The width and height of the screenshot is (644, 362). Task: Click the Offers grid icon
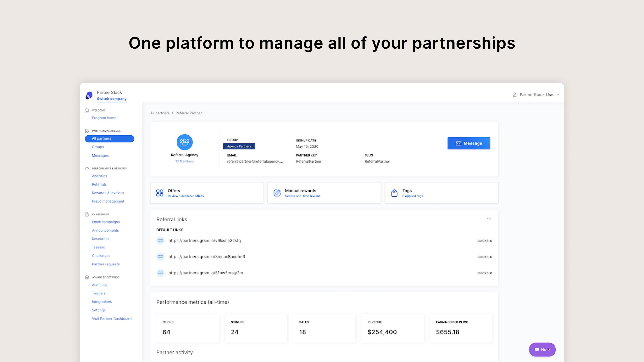click(x=159, y=193)
